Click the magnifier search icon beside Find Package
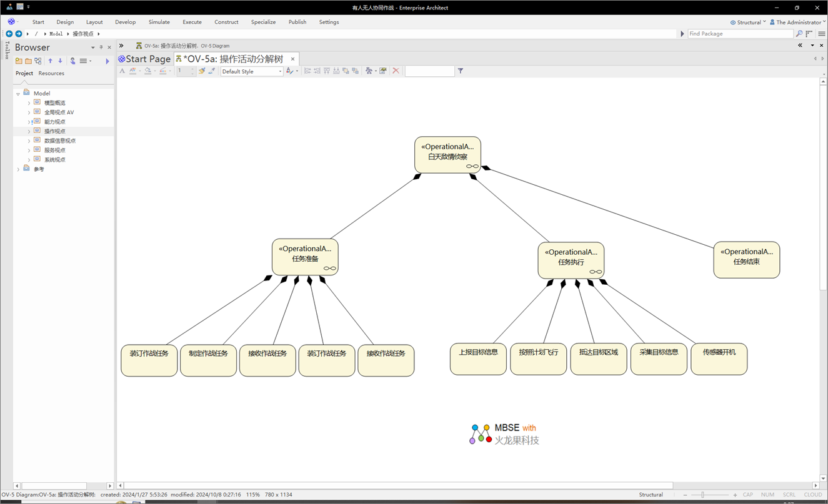 coord(799,34)
